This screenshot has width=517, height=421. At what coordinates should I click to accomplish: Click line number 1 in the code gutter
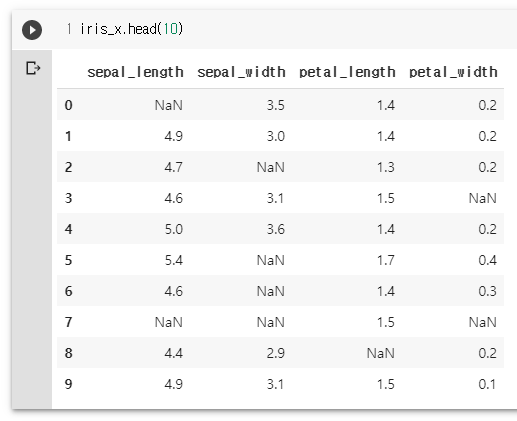(x=69, y=29)
